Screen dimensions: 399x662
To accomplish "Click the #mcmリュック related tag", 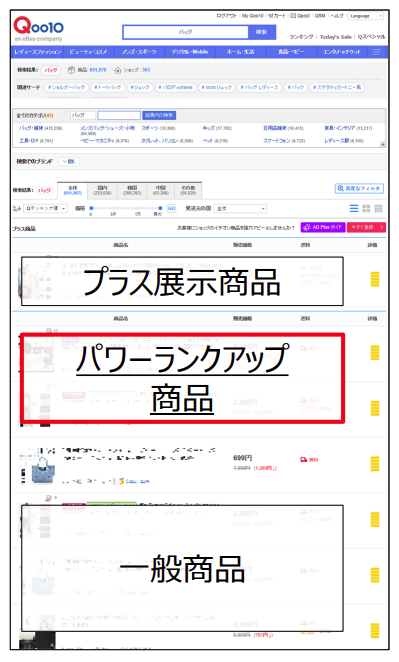I will tap(216, 87).
